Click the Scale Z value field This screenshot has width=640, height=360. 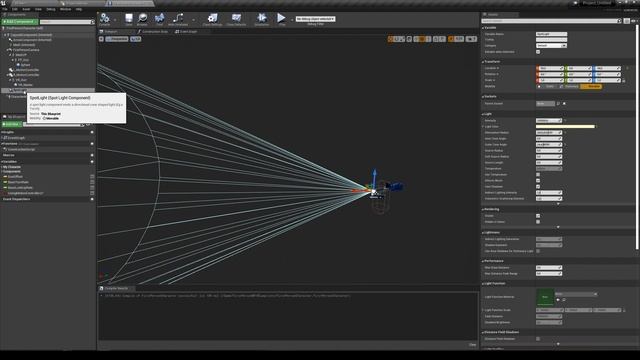tap(607, 80)
